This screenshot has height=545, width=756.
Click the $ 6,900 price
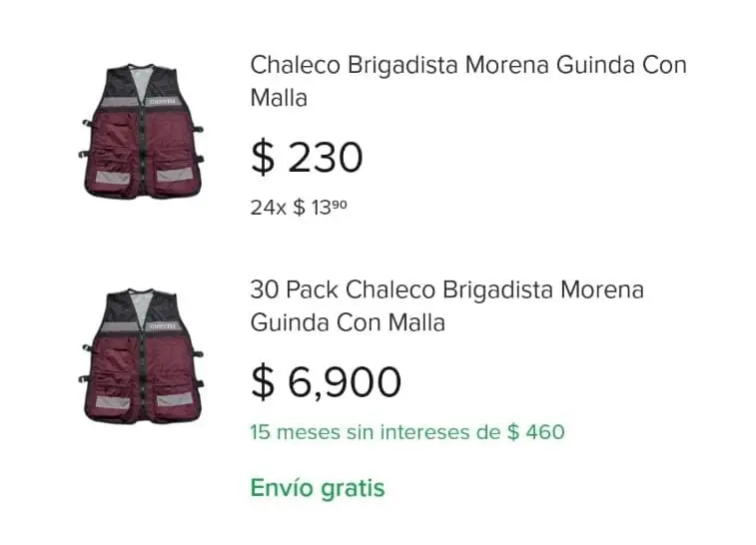click(326, 382)
